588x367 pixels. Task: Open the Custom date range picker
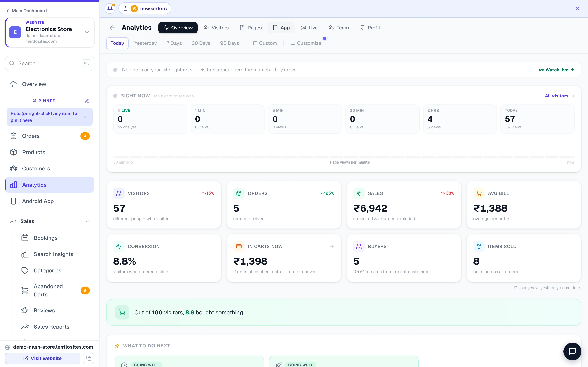pyautogui.click(x=265, y=43)
